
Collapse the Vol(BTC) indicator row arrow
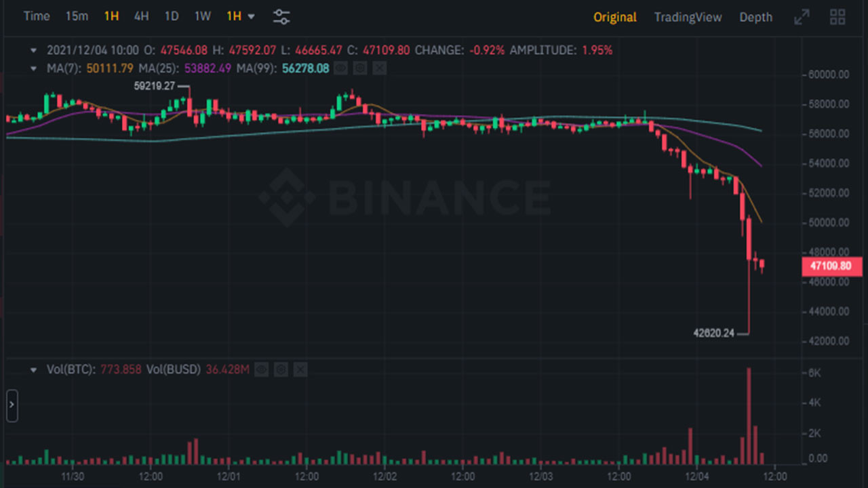click(x=33, y=370)
